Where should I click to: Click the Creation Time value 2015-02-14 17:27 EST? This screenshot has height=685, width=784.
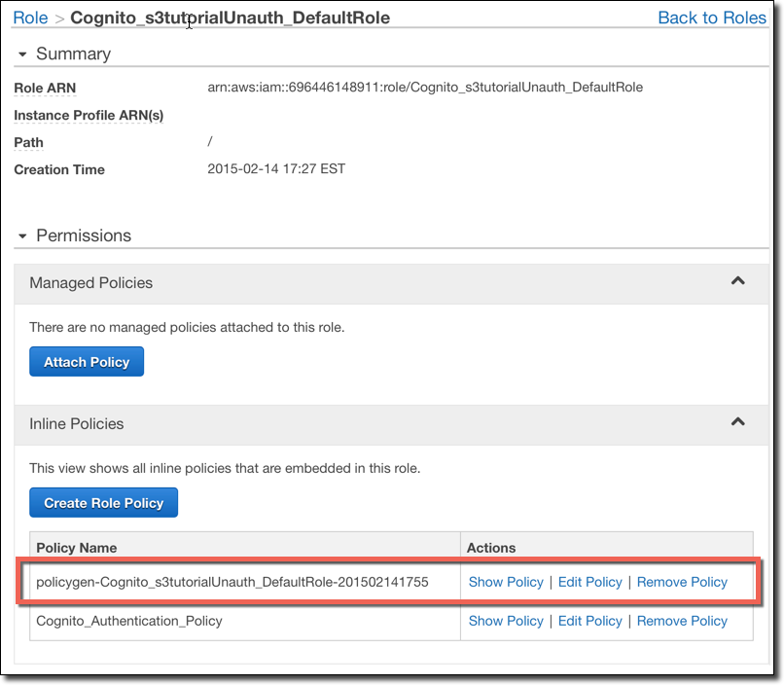(x=276, y=169)
